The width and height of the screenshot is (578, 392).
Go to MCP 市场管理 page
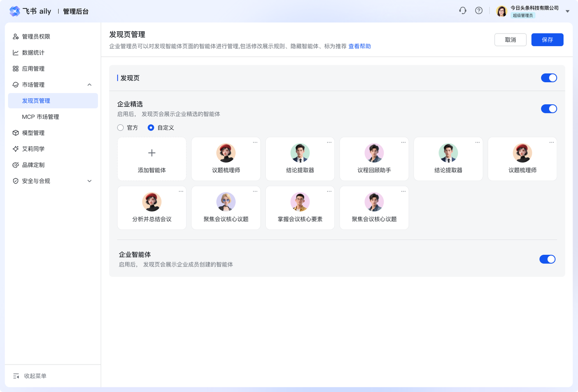pos(41,117)
